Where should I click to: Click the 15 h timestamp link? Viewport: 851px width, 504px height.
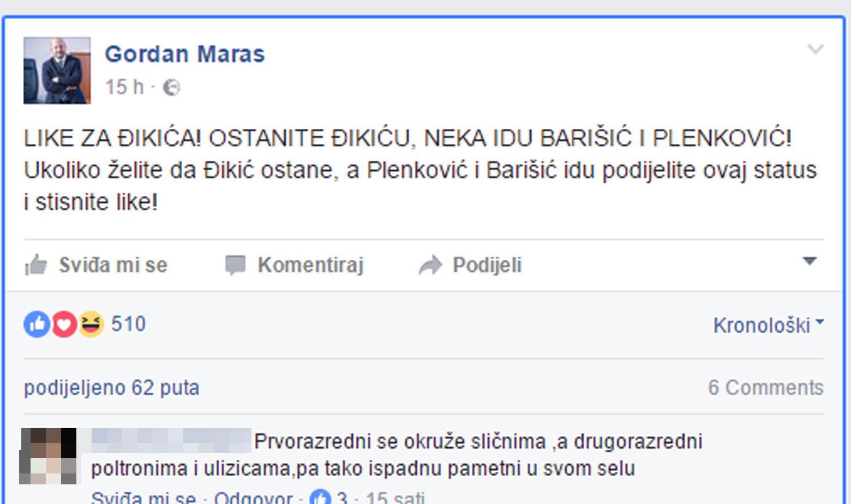click(124, 87)
